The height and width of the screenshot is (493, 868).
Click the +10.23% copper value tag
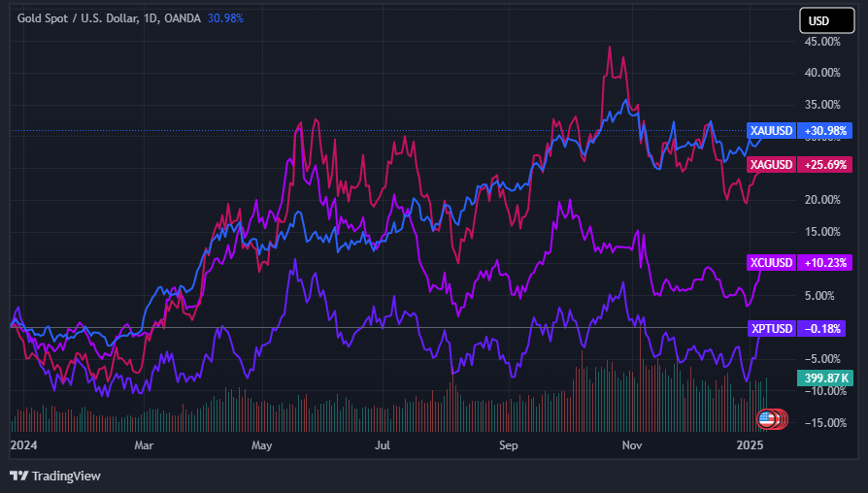(x=825, y=263)
